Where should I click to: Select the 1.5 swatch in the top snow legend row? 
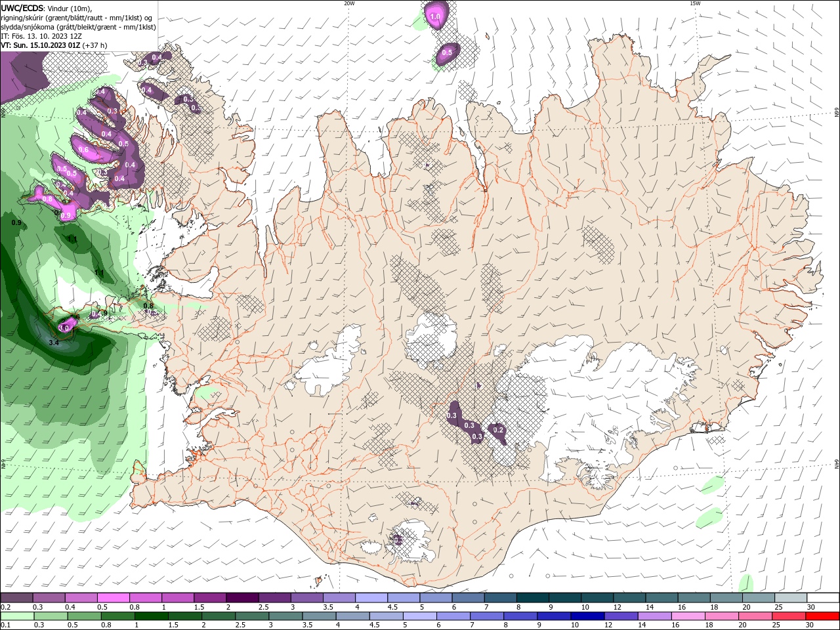[x=209, y=598]
